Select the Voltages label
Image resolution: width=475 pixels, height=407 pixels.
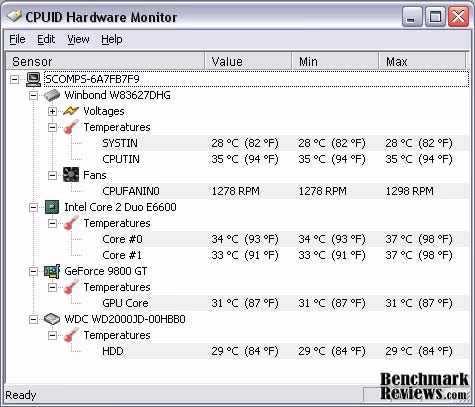coord(104,111)
